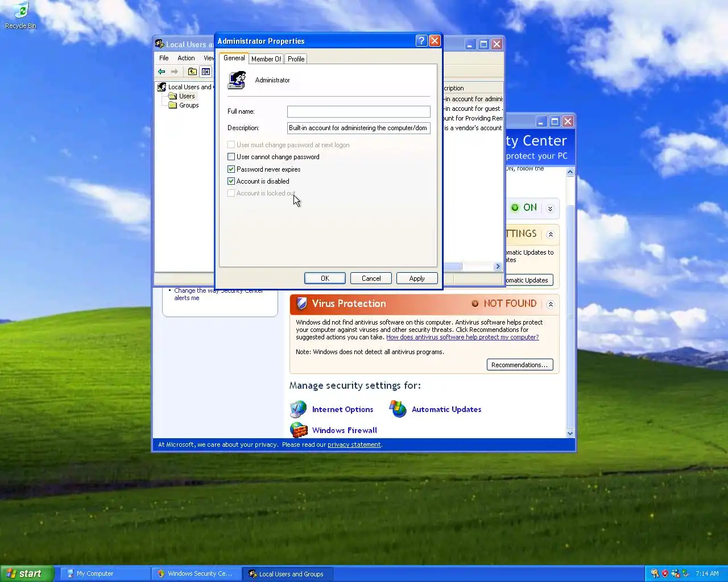Image resolution: width=728 pixels, height=582 pixels.
Task: Click the Start button
Action: [27, 573]
